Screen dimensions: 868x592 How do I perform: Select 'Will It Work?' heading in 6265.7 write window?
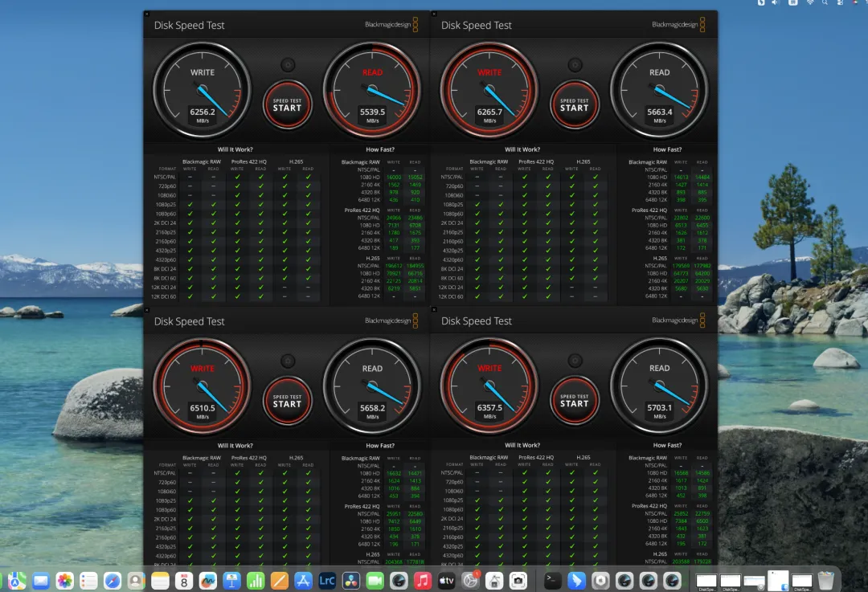coord(522,149)
